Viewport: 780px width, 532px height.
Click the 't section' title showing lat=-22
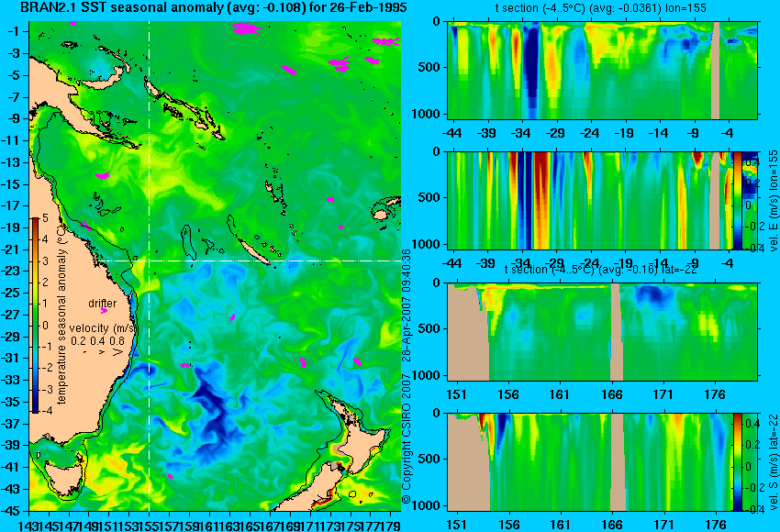[x=600, y=270]
